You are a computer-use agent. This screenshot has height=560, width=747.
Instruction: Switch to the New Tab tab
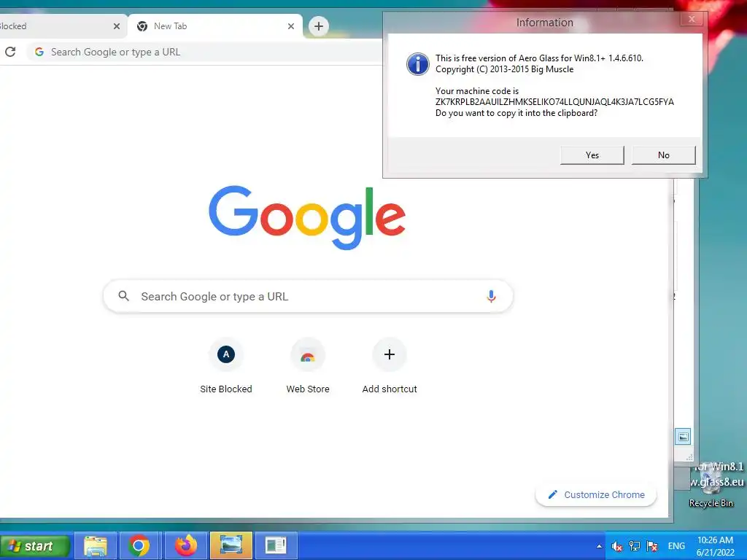click(x=214, y=26)
